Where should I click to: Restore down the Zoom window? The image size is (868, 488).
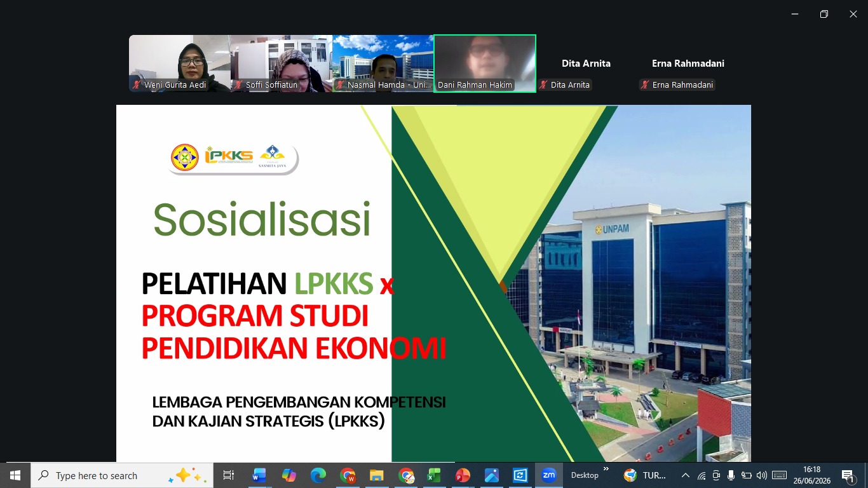pos(824,14)
